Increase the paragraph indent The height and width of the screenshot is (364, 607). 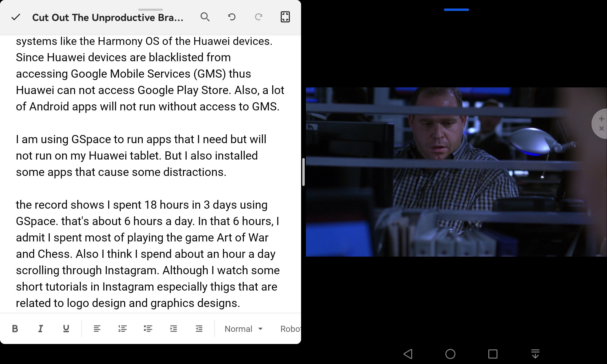(x=173, y=329)
